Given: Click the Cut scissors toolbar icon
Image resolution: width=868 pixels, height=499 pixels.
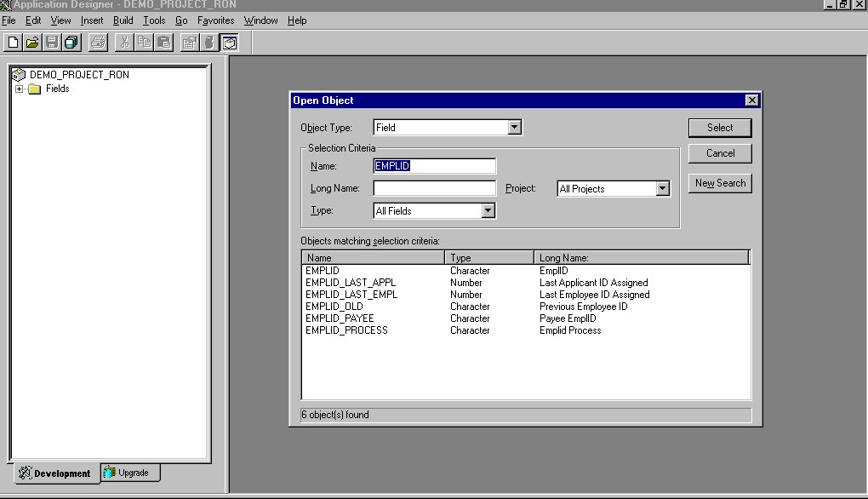Looking at the screenshot, I should pyautogui.click(x=124, y=42).
